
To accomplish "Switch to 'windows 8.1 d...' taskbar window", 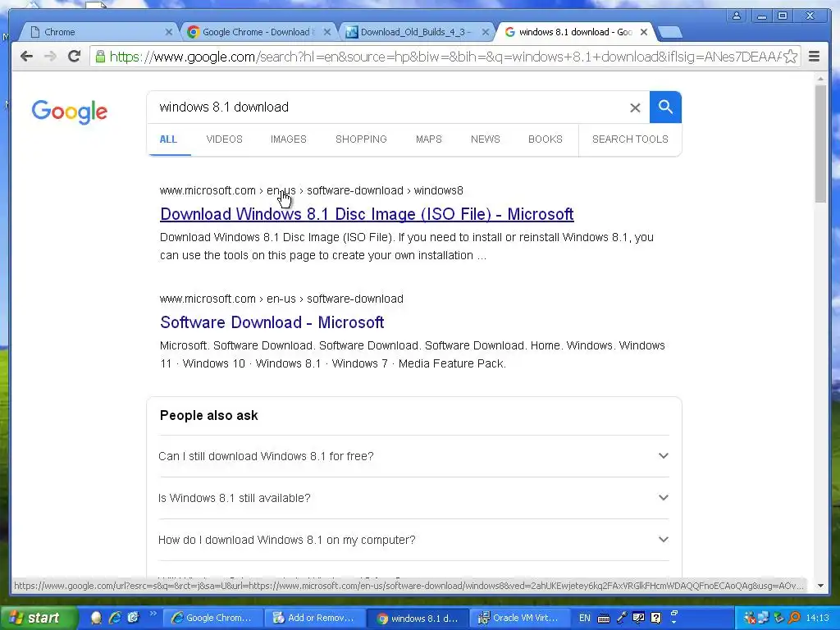I will pos(418,618).
